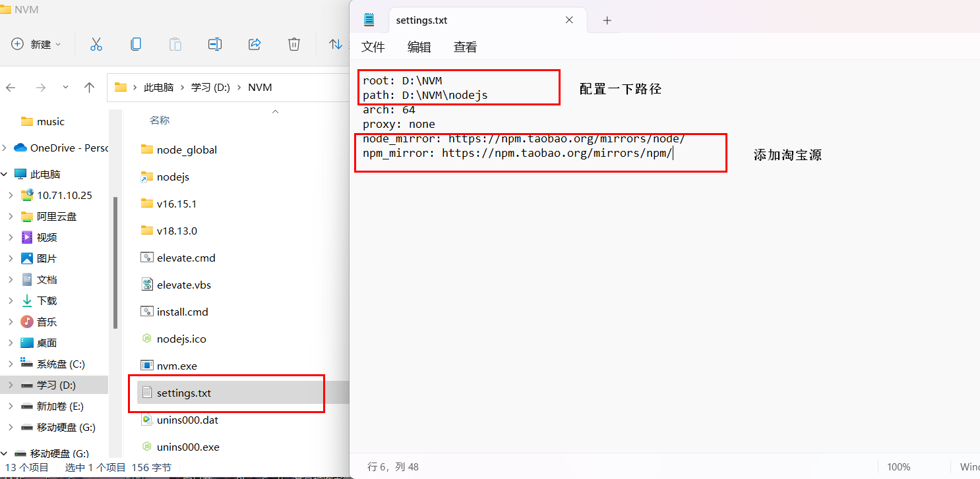Select 移动硬盘 (G:) under 此电脑
Viewport: 980px width, 479px height.
[58, 427]
